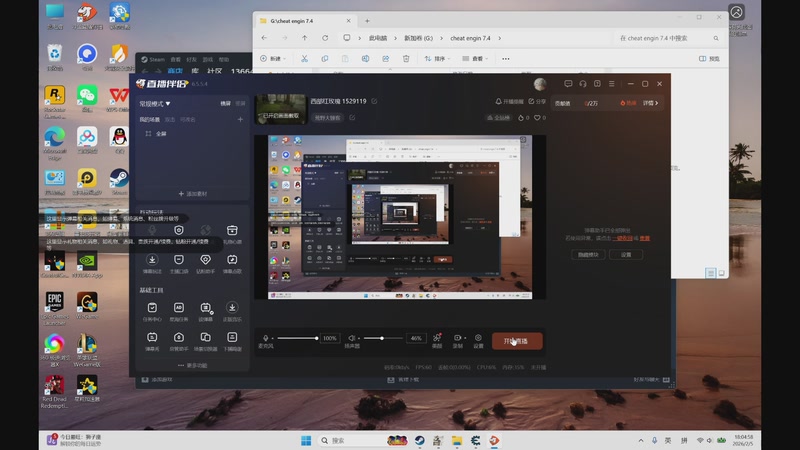The height and width of the screenshot is (450, 800).
Task: Open the gift box interactive tool icon
Action: coord(232,230)
